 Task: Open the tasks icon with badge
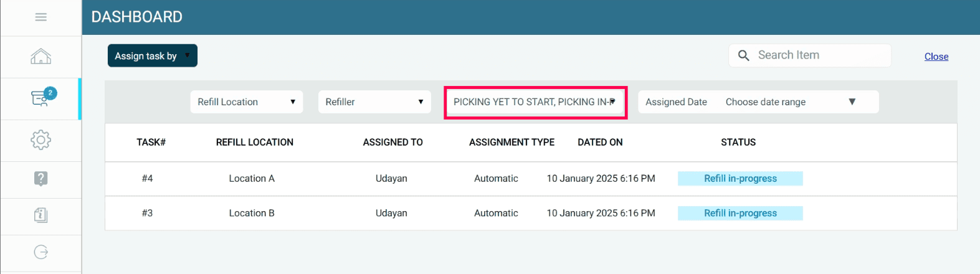coord(41,98)
